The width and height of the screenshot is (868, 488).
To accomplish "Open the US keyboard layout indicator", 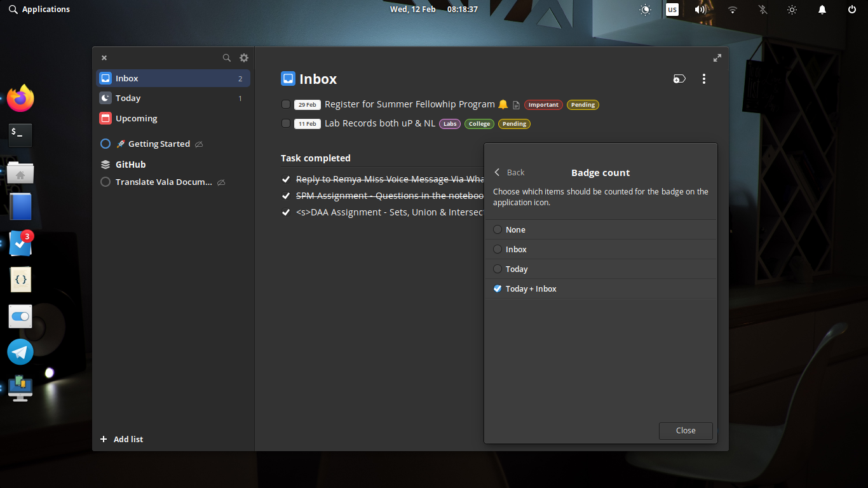I will tap(672, 10).
